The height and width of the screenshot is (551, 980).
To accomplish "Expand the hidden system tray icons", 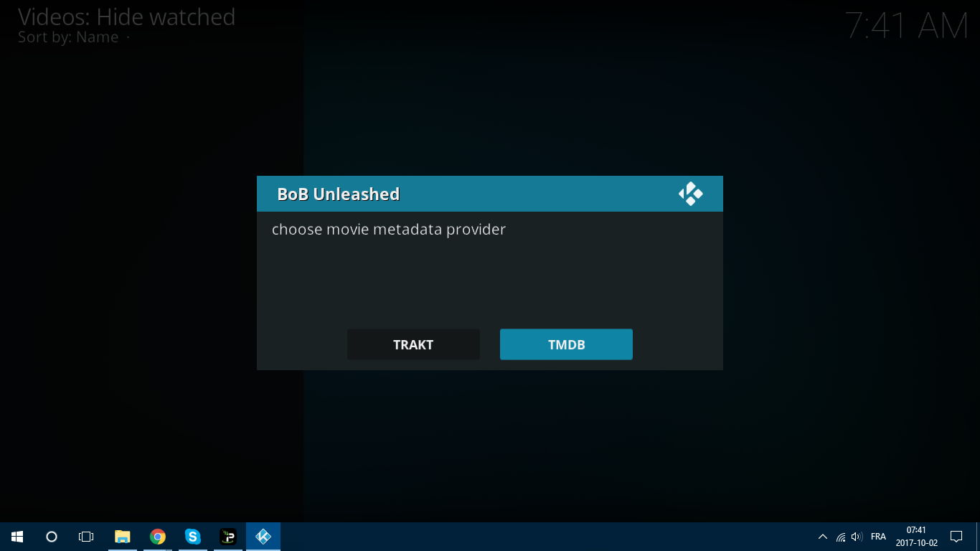I will coord(823,537).
